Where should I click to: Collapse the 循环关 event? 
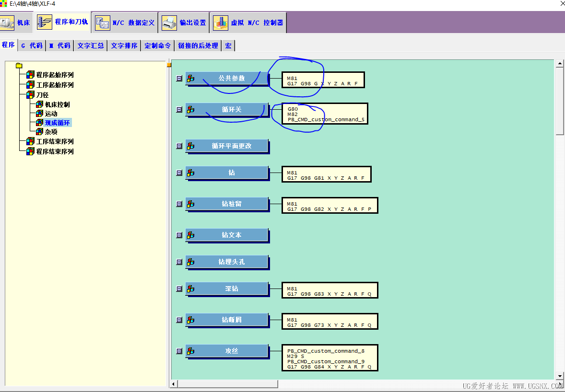(179, 109)
